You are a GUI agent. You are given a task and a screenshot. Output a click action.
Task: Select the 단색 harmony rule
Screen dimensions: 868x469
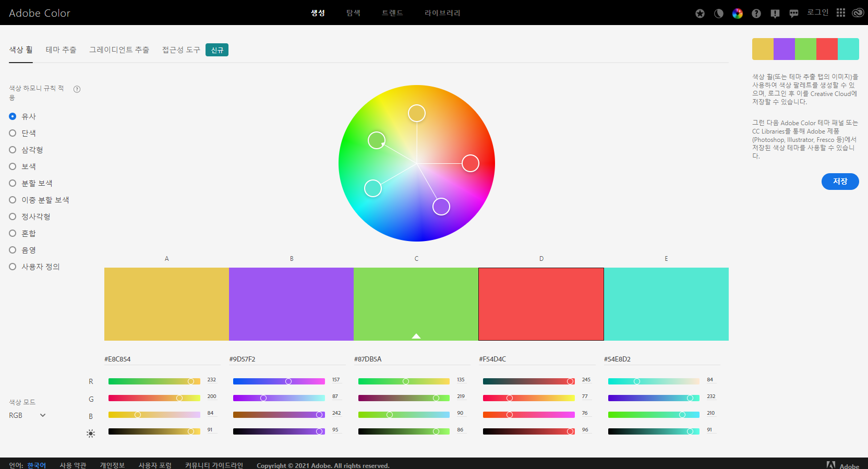pyautogui.click(x=23, y=133)
